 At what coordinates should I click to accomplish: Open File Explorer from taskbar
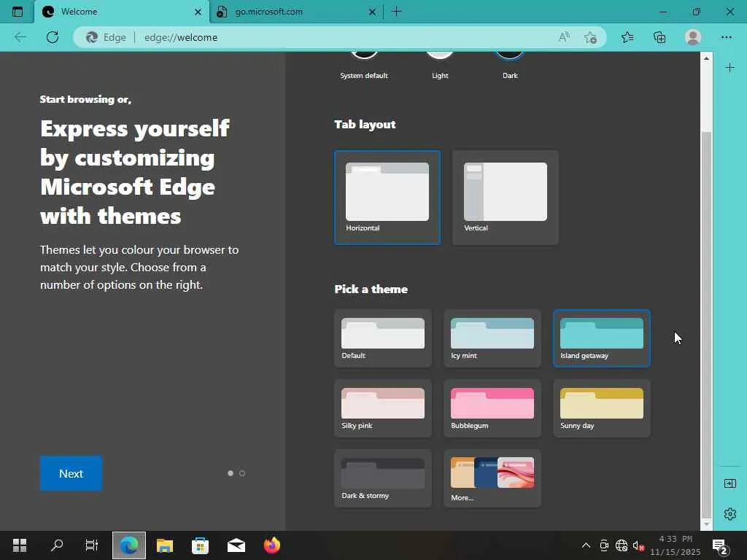(x=164, y=545)
